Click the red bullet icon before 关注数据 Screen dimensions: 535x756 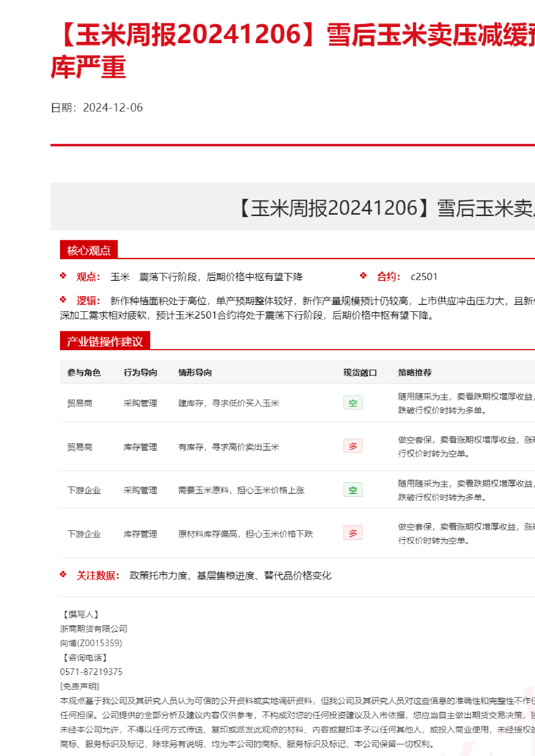63,575
